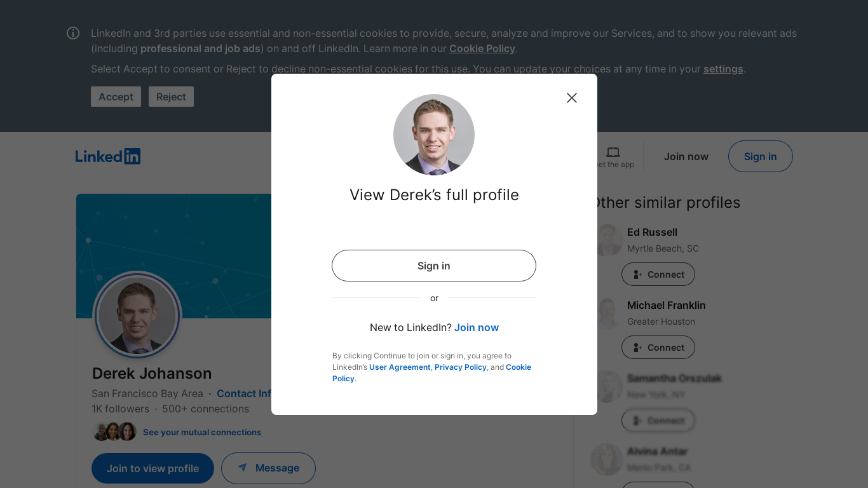
Task: Click Ed Russell's Connect button
Action: tap(658, 274)
